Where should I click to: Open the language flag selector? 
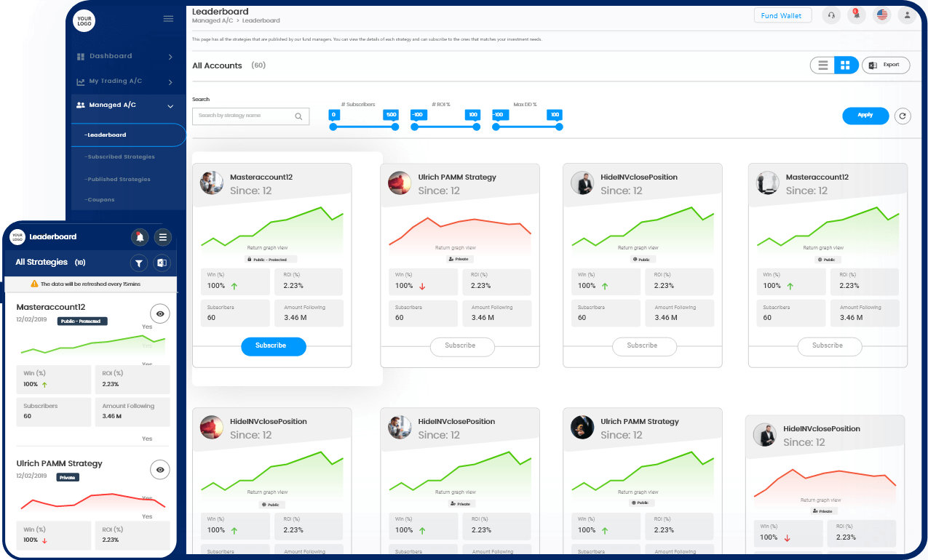click(x=882, y=15)
